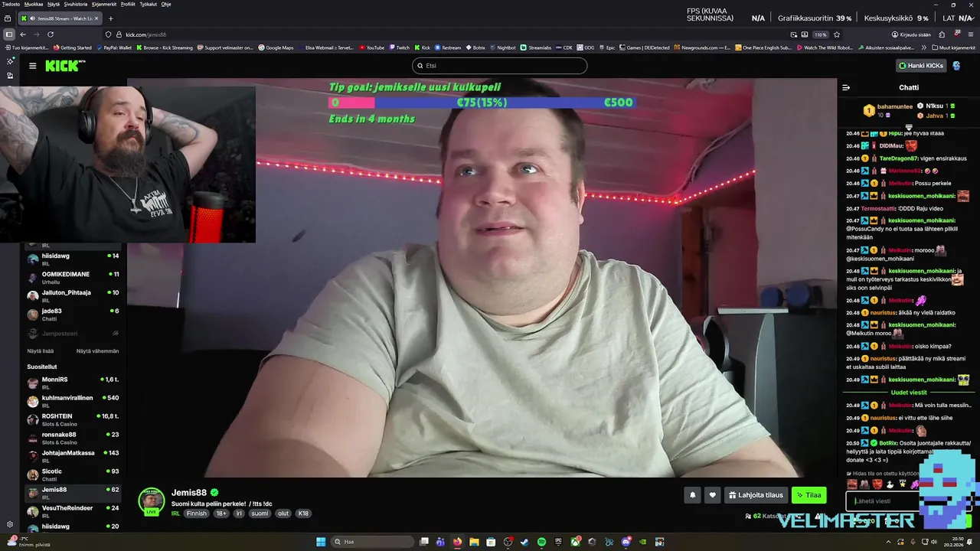Select the Jemis88 Stream browser tab
Viewport: 980px width, 551px height.
click(x=59, y=18)
